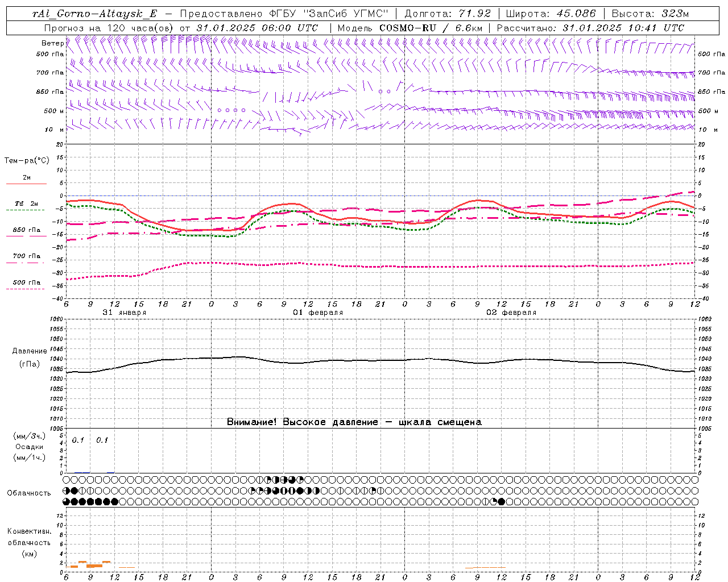Click the 850 гПа temperature legend label
Image resolution: width=728 pixels, height=582 pixels.
coord(27,230)
